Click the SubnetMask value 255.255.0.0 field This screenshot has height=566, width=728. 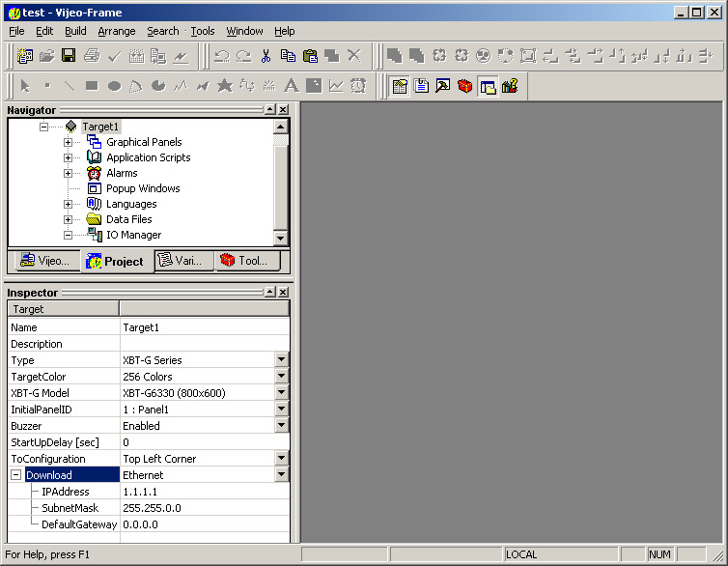[205, 508]
